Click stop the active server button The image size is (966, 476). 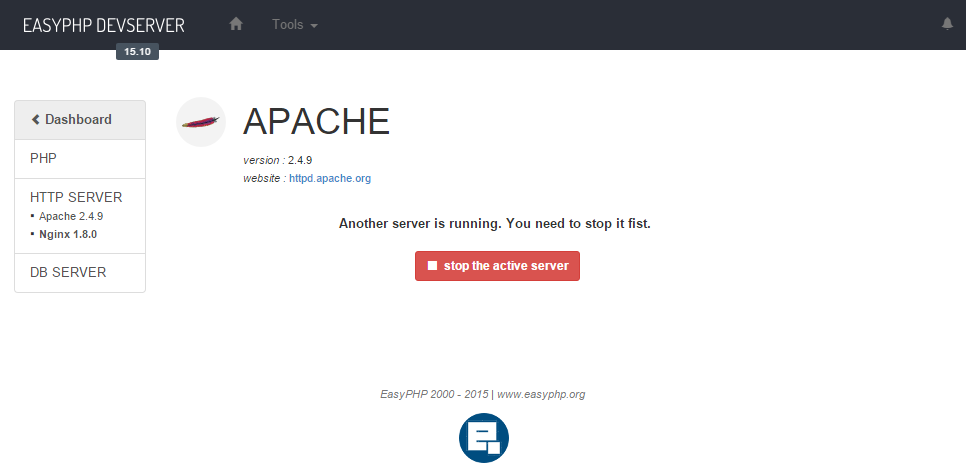(497, 266)
